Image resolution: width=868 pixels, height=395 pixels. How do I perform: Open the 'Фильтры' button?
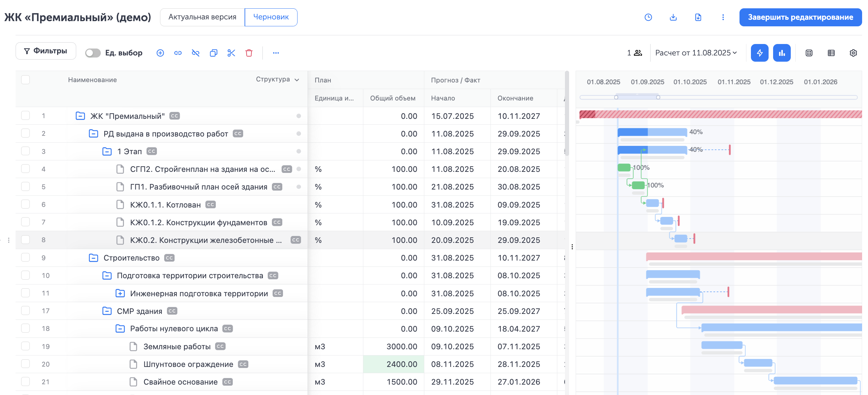(x=46, y=51)
